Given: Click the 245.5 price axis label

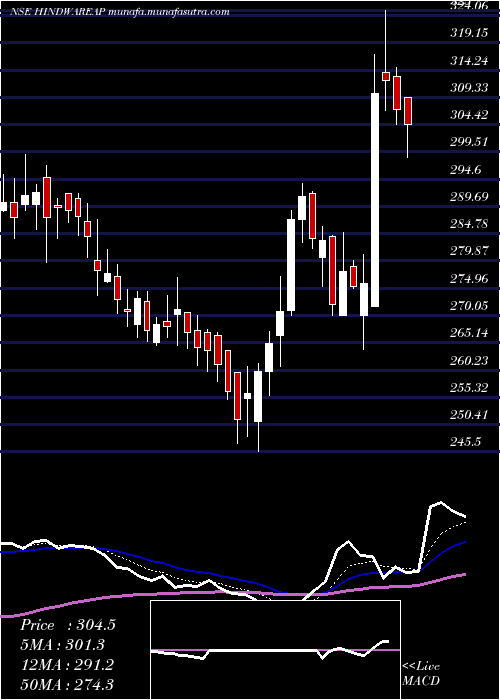Looking at the screenshot, I should click(466, 442).
